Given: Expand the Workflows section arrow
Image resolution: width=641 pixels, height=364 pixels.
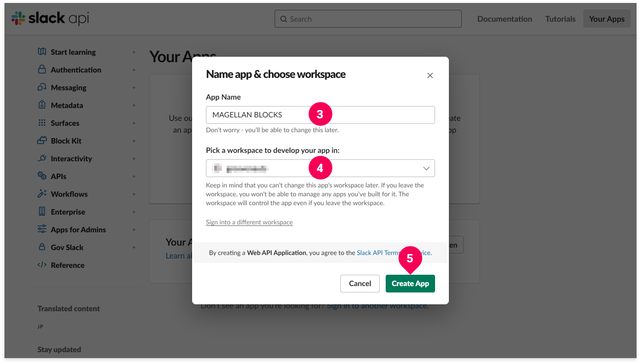Looking at the screenshot, I should coord(134,194).
